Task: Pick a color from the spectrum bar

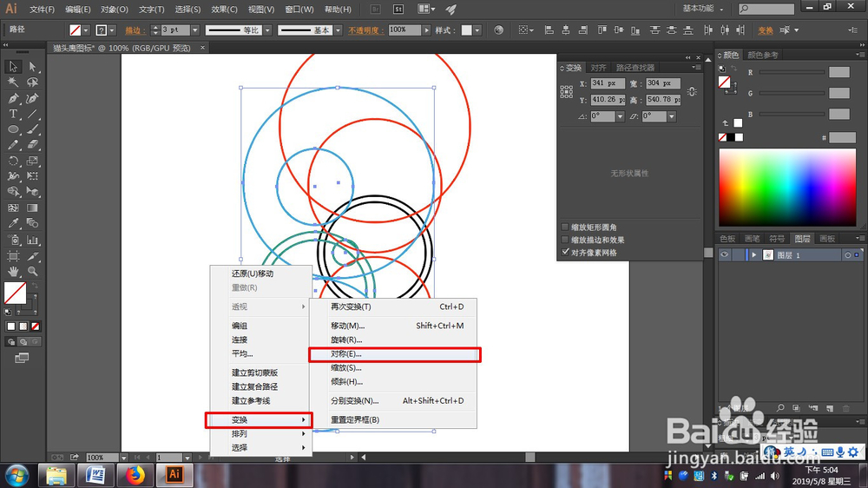Action: 787,188
